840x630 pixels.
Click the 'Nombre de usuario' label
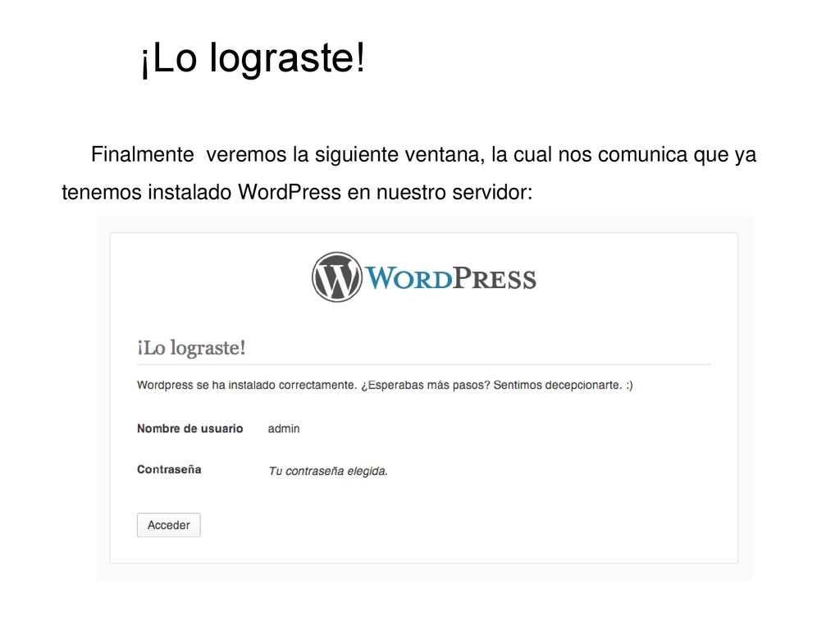coord(190,428)
